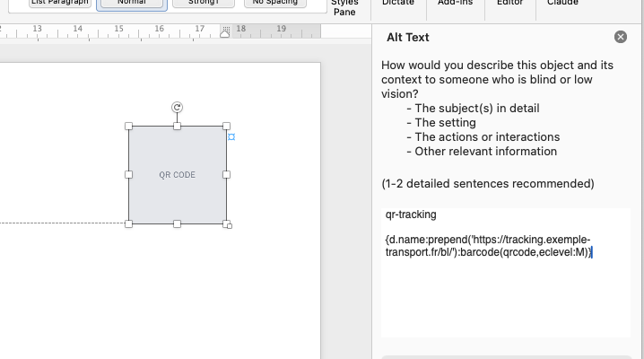
Task: Click inside the alt text description field
Action: click(x=506, y=273)
